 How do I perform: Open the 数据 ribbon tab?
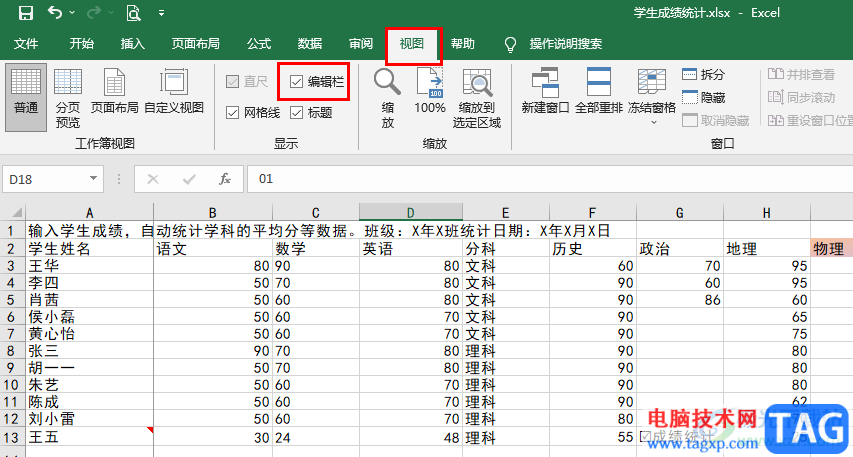click(x=310, y=44)
